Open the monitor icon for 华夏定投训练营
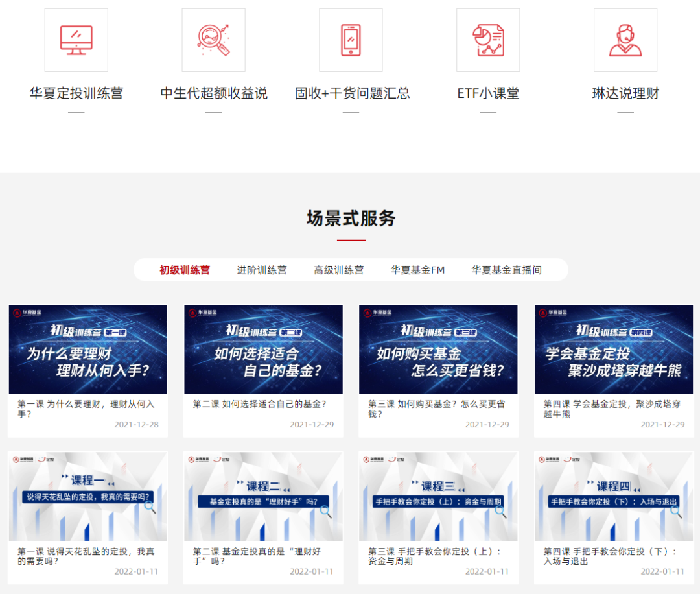 tap(76, 40)
